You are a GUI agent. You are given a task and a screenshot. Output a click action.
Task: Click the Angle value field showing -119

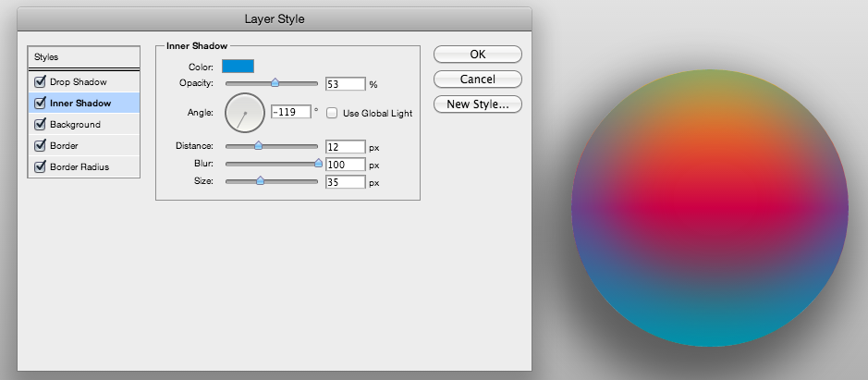click(291, 112)
